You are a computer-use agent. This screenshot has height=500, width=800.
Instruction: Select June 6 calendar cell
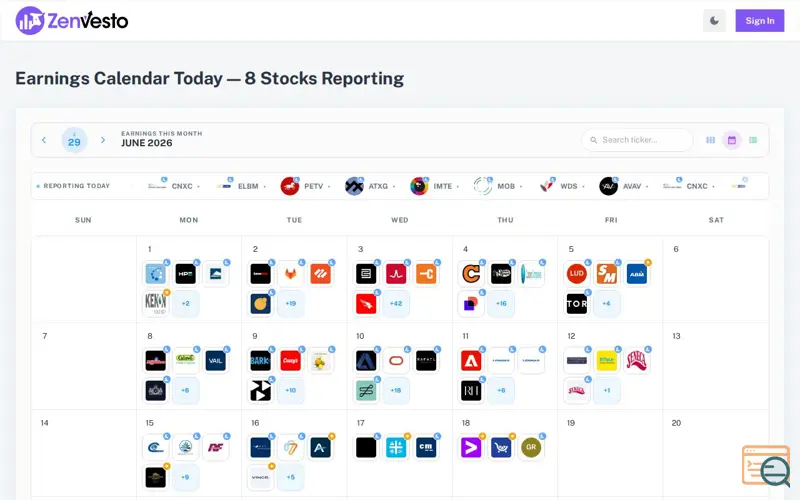pyautogui.click(x=716, y=279)
